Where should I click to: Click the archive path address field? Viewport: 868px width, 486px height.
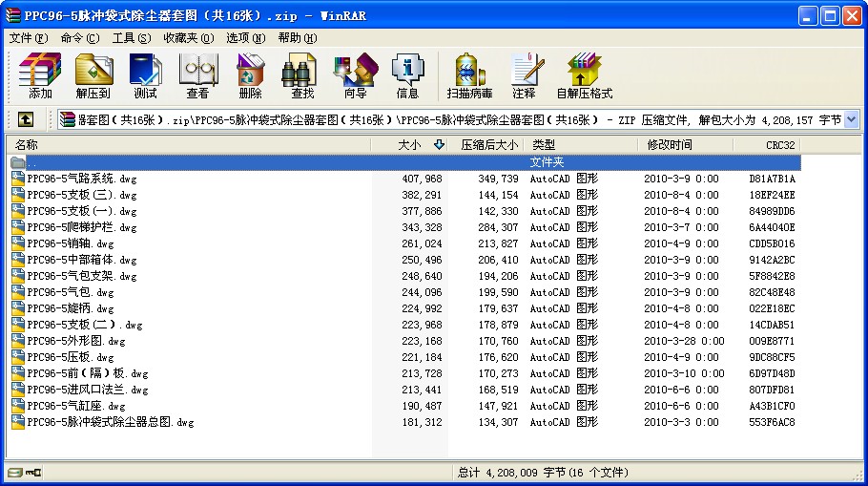[459, 119]
